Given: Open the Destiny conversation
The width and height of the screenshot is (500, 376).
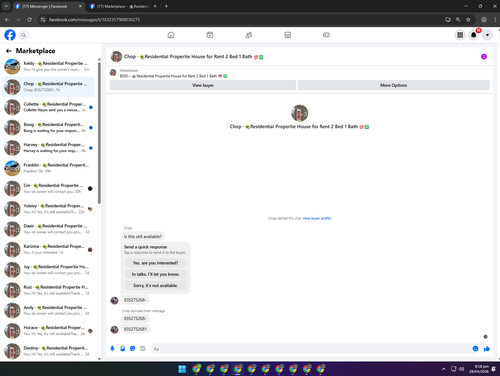Looking at the screenshot, I should click(x=49, y=351).
